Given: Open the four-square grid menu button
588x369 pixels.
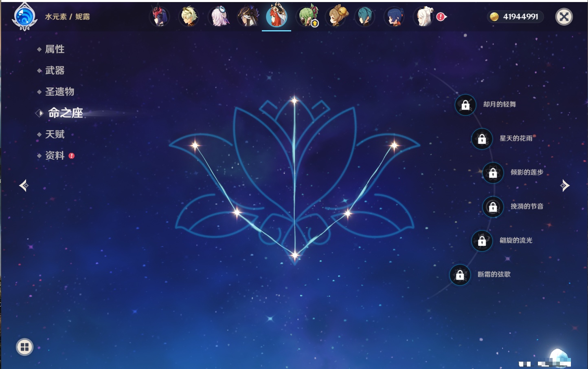Looking at the screenshot, I should tap(24, 347).
